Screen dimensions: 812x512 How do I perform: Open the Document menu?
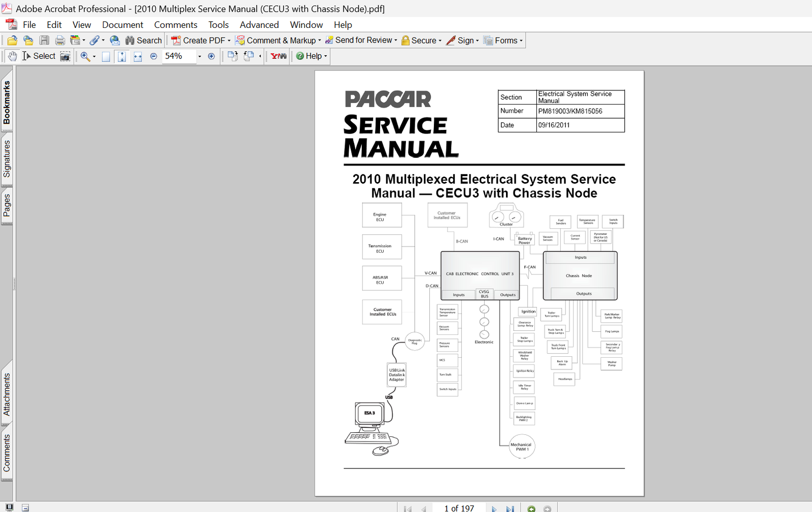pyautogui.click(x=123, y=25)
